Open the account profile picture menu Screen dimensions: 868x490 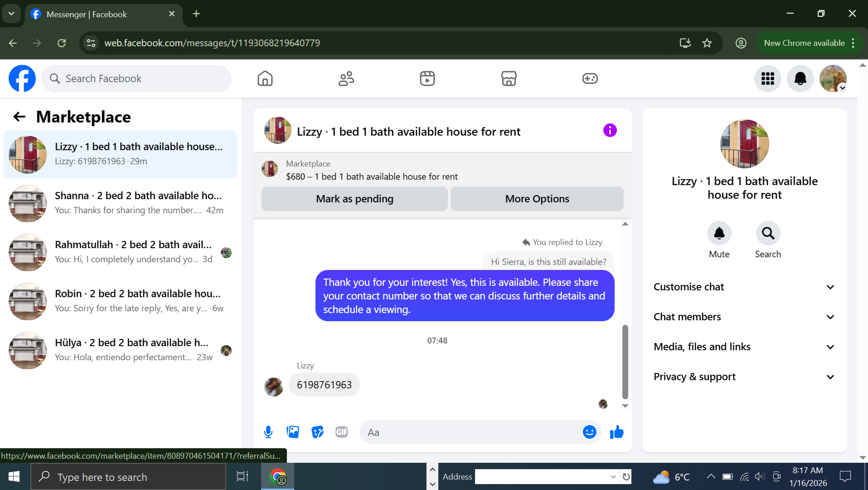833,78
